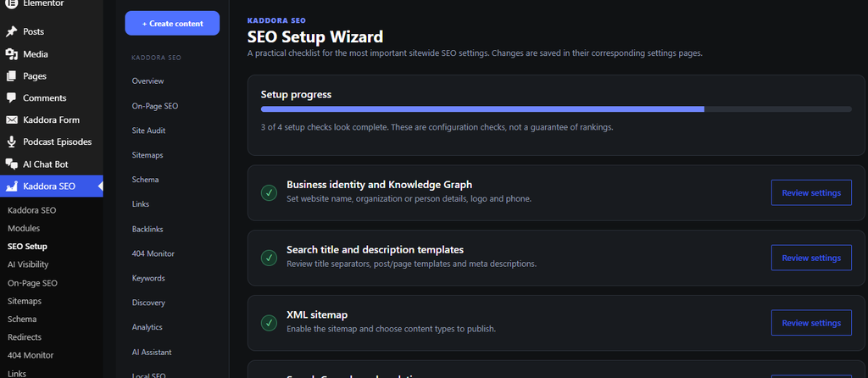Open the Modules submenu link
The image size is (868, 378).
click(x=24, y=228)
